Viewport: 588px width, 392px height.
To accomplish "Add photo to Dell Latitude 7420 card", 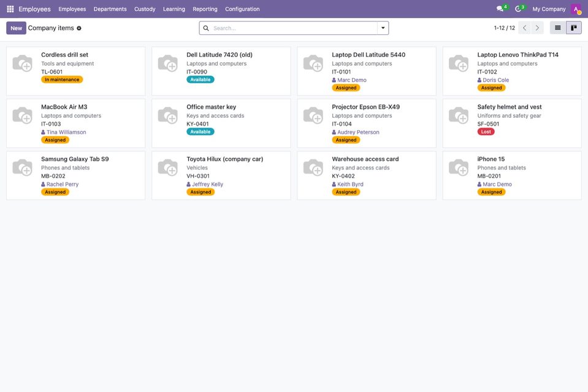I will click(168, 63).
